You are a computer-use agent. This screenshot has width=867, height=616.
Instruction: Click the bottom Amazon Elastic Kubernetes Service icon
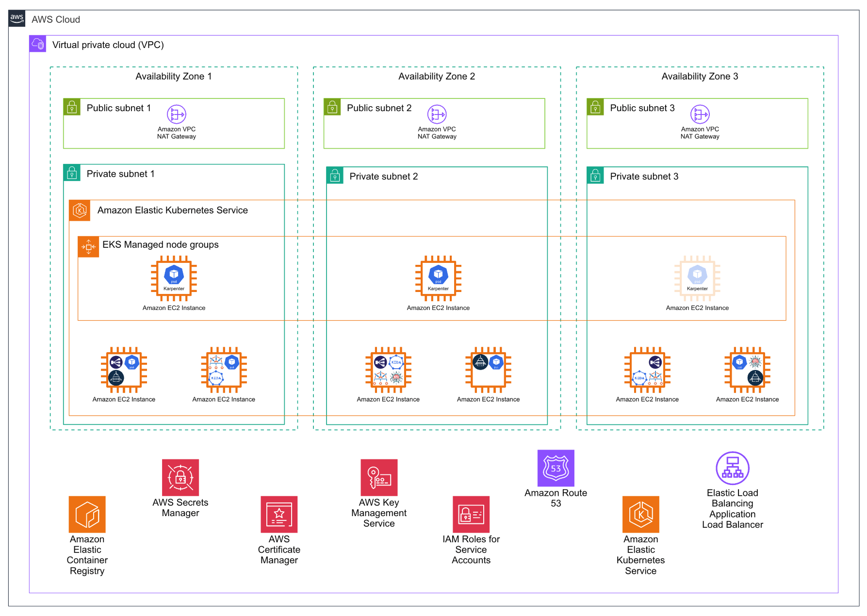[x=641, y=514]
